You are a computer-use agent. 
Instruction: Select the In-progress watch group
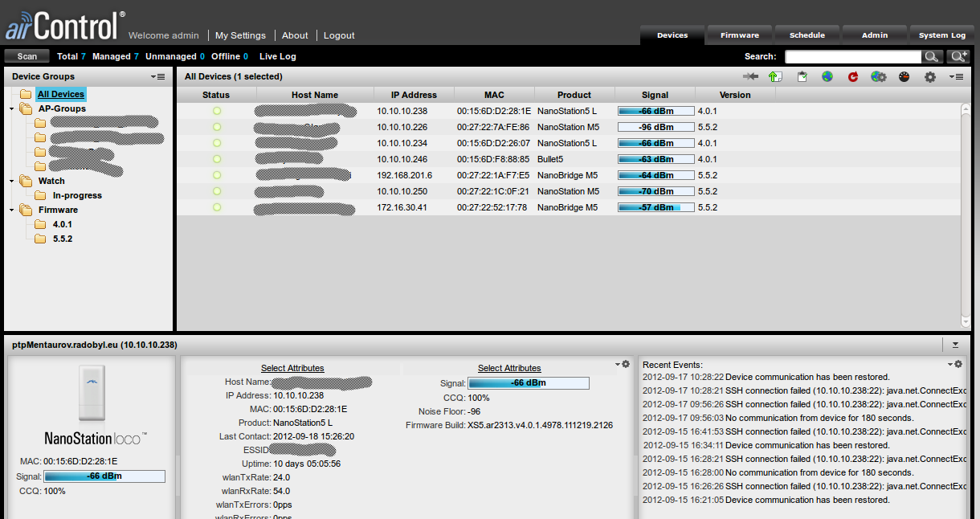point(77,195)
